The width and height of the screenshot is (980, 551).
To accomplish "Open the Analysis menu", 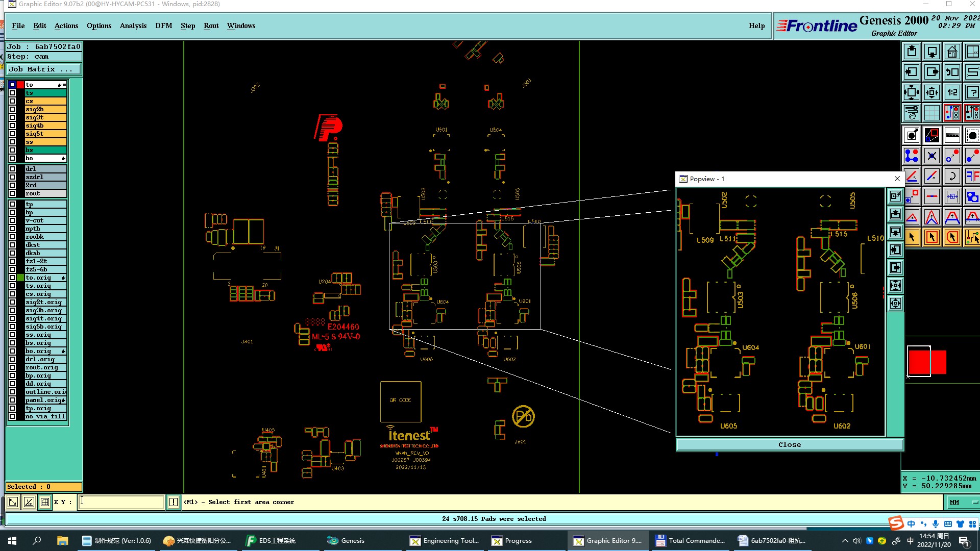I will [133, 26].
